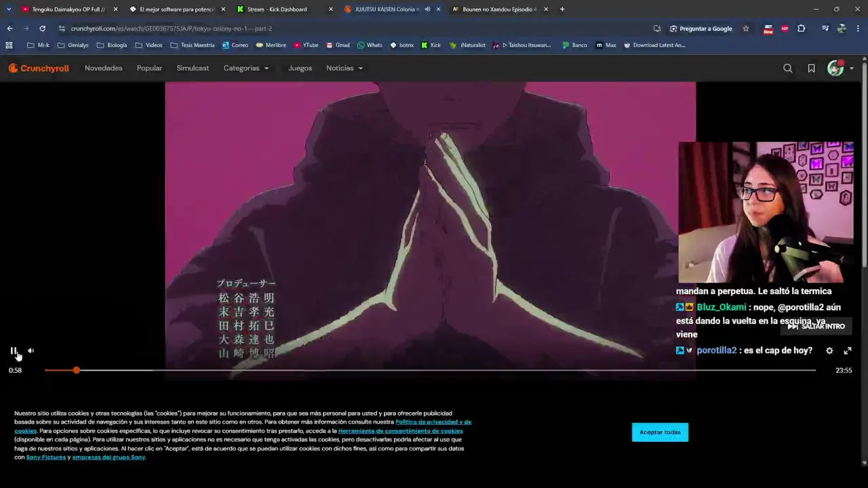Seek in the video progress bar
Image resolution: width=868 pixels, height=488 pixels.
430,370
